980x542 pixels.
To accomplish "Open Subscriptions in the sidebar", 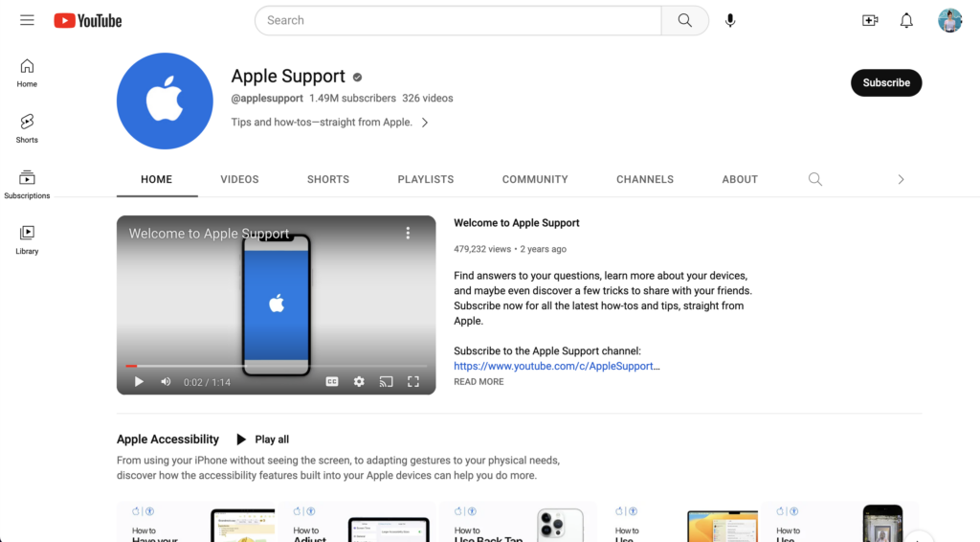I will tap(27, 184).
